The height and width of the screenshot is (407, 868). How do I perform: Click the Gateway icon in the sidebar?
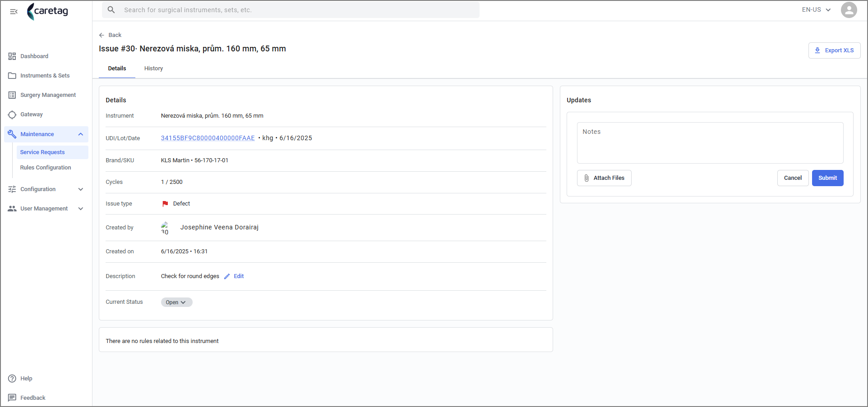(12, 114)
